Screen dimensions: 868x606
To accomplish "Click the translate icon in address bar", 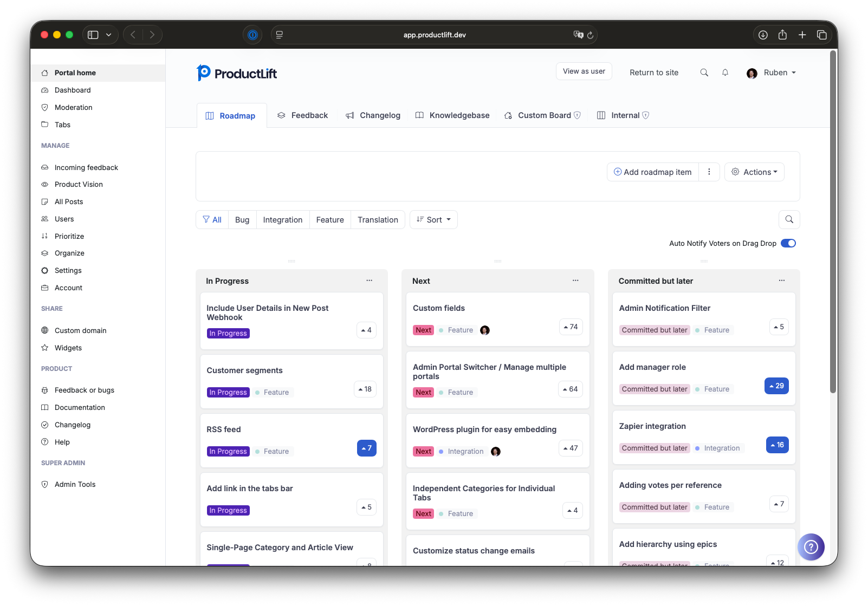I will pyautogui.click(x=578, y=35).
